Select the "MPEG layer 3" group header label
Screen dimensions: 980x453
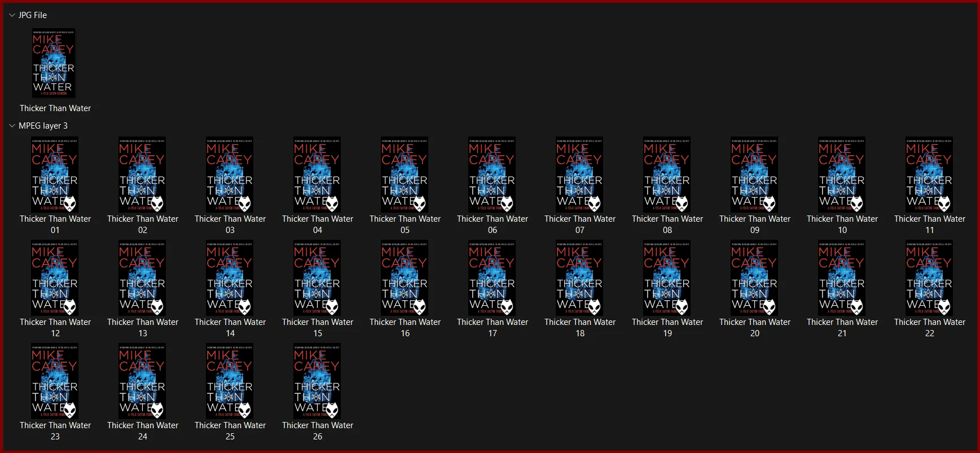43,126
